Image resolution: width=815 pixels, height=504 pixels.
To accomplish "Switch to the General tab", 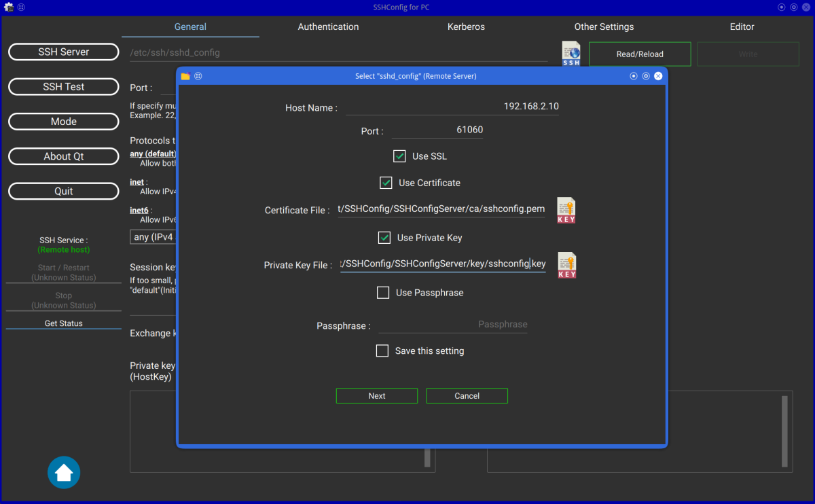I will pyautogui.click(x=190, y=27).
